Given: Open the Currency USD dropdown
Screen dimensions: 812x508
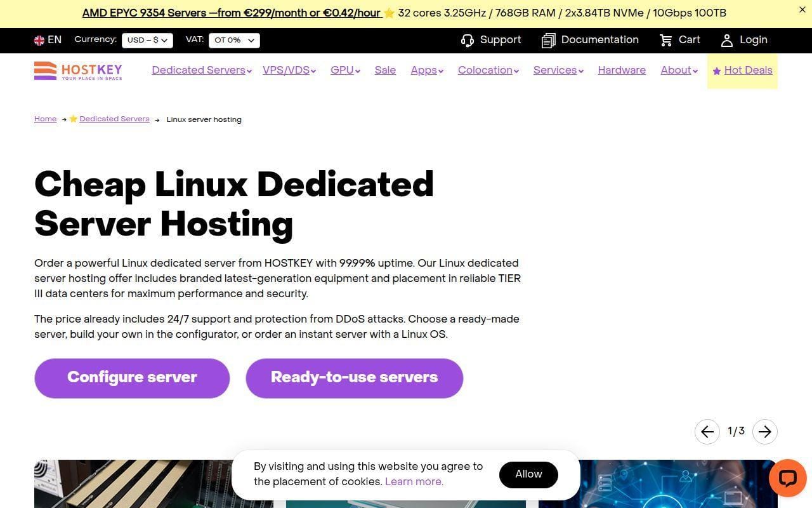Looking at the screenshot, I should tap(147, 40).
